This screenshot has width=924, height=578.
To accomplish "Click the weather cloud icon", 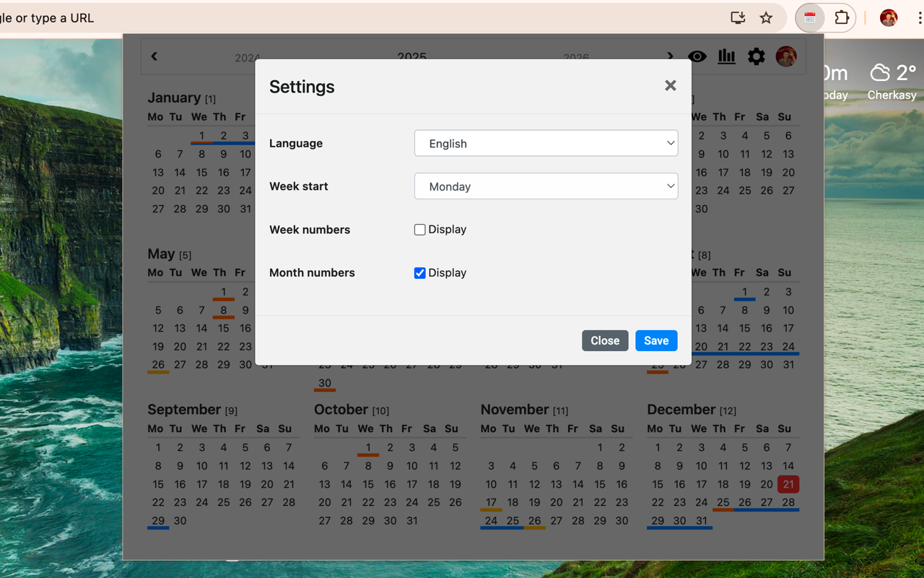I will 880,72.
